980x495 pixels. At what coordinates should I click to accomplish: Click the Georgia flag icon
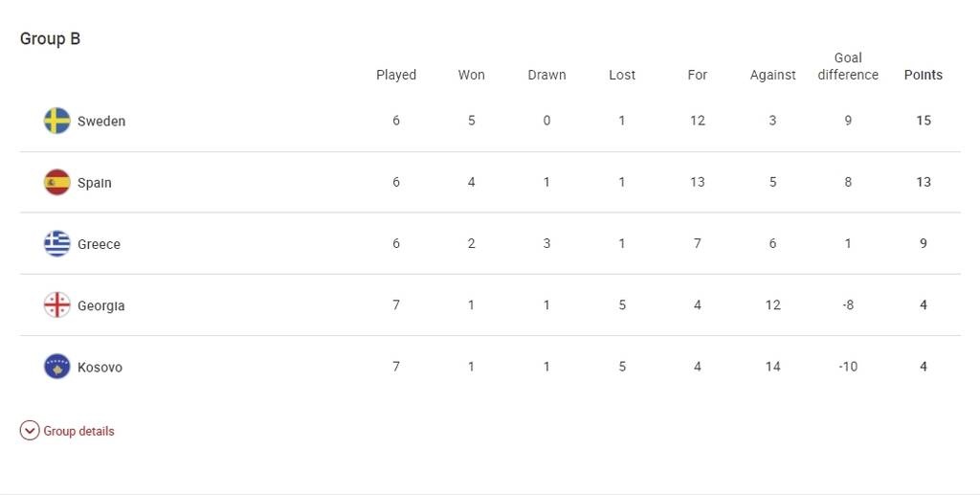coord(57,305)
